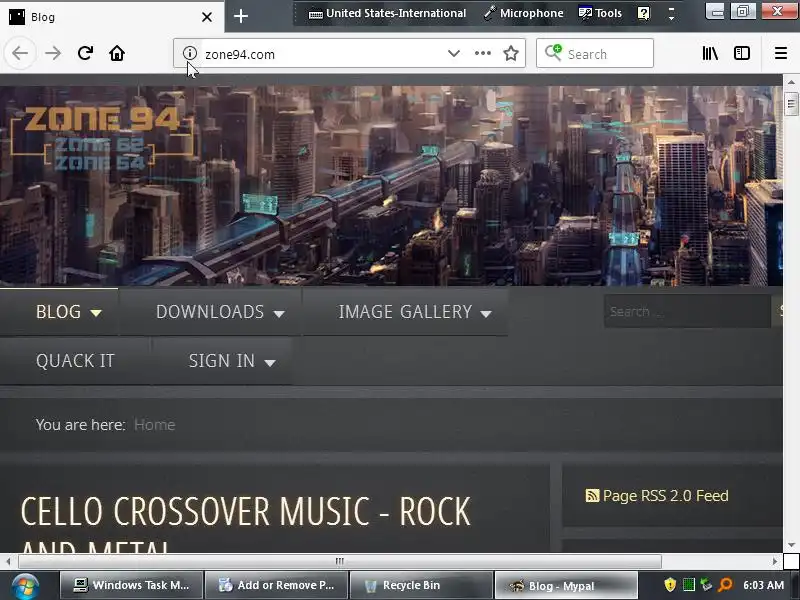Open the QUACK IT page
The image size is (800, 600).
click(75, 361)
